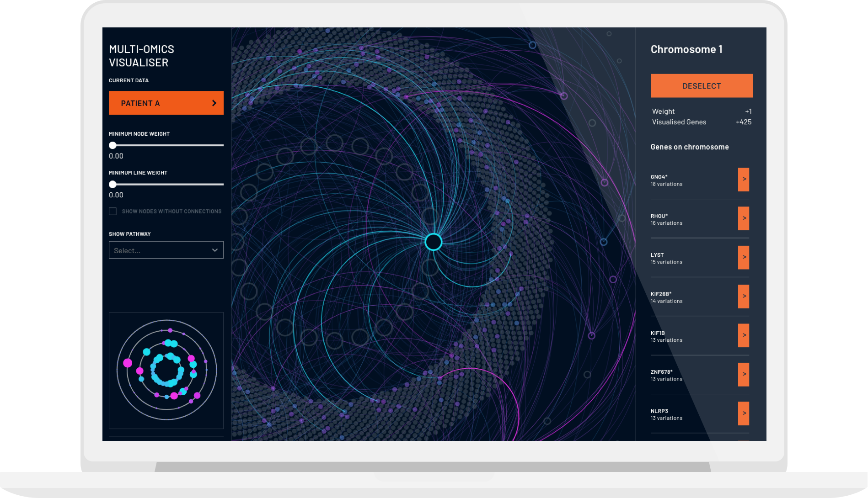Viewport: 868px width, 498px height.
Task: Click the Minimum Node Weight slider handle
Action: click(x=113, y=145)
